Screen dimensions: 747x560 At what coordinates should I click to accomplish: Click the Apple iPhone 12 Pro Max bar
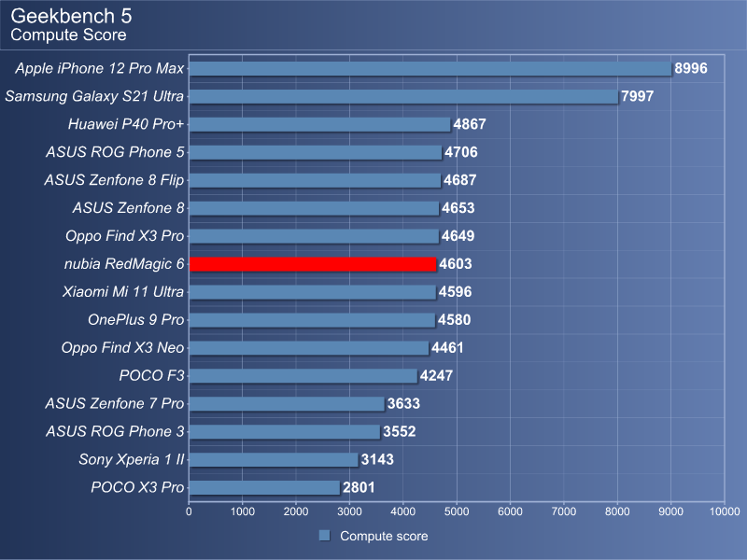pos(430,68)
